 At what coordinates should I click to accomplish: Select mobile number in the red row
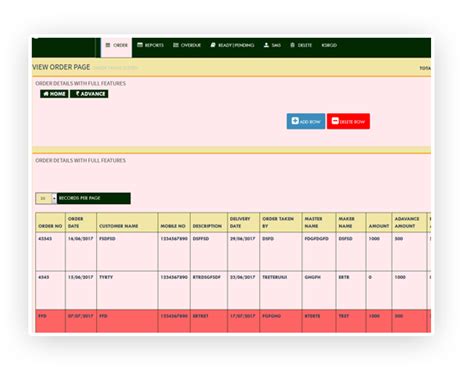pos(174,321)
